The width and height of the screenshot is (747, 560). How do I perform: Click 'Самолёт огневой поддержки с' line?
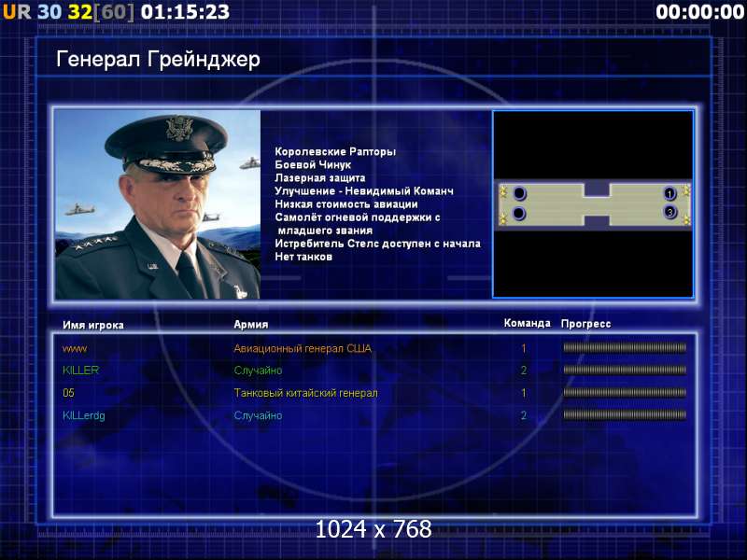click(x=358, y=217)
